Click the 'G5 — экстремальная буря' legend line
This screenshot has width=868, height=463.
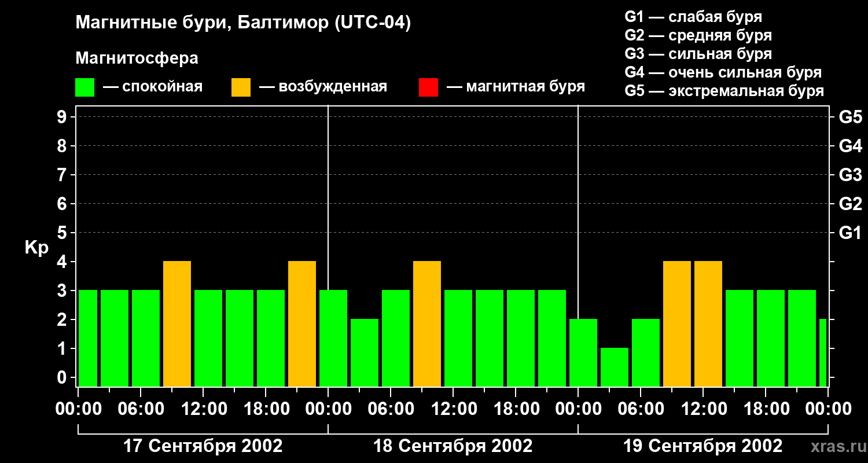(724, 91)
